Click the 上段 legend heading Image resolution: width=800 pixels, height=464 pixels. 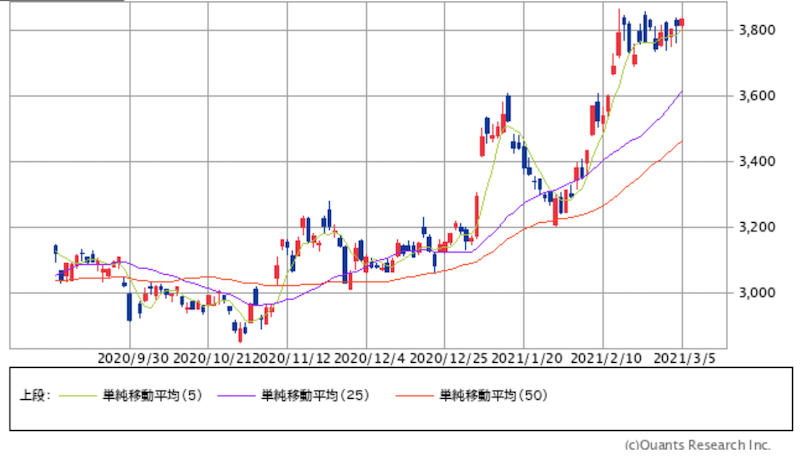[x=35, y=396]
